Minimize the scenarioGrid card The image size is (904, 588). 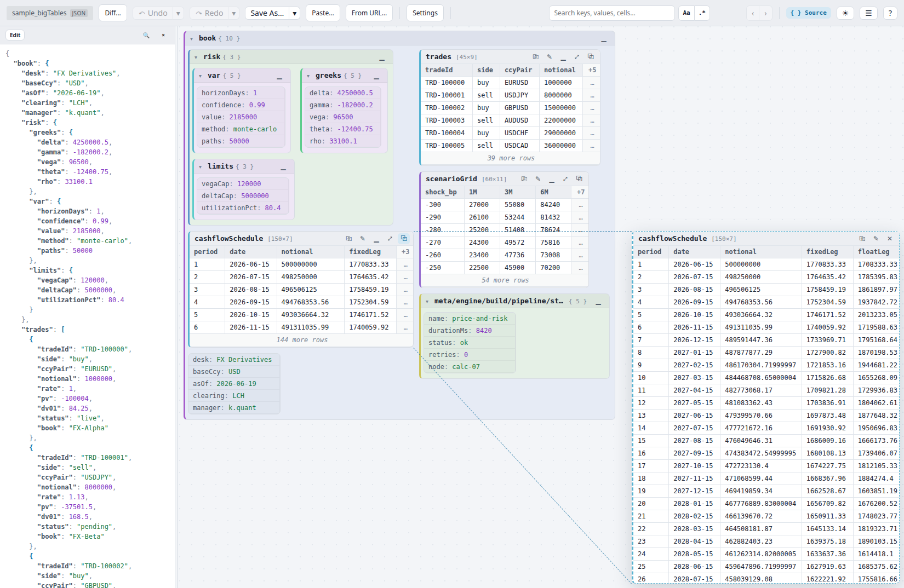click(x=551, y=179)
